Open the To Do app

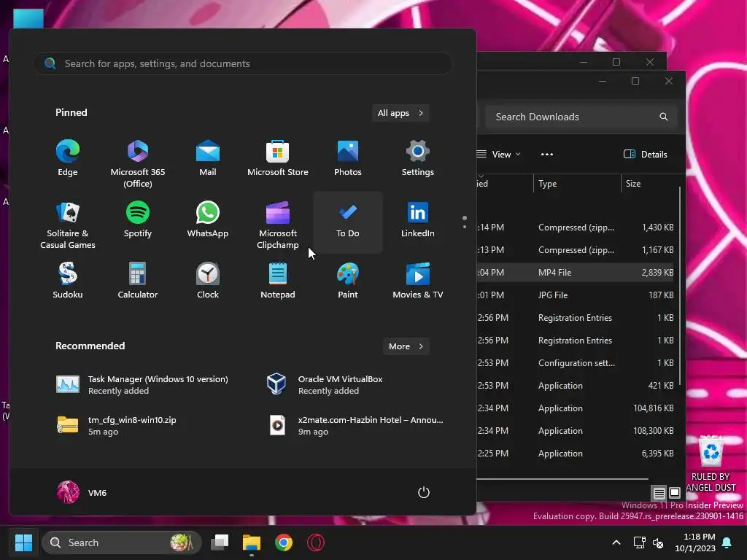point(348,222)
